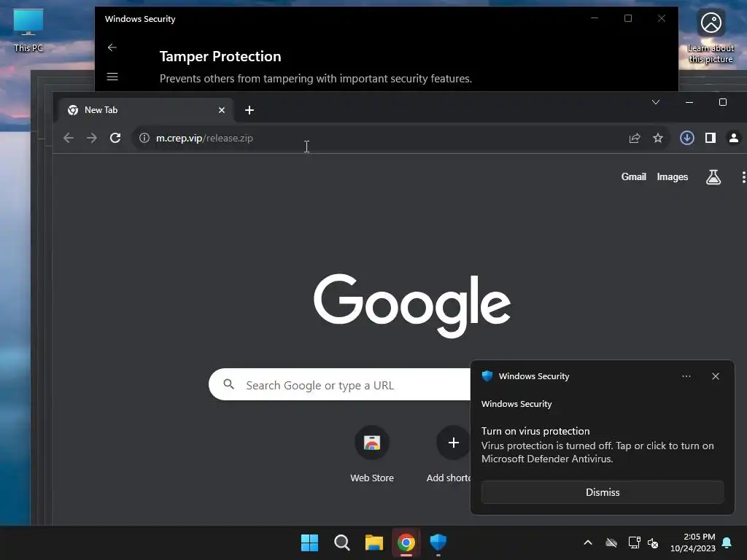Click the Add shortcut plus button
The width and height of the screenshot is (747, 560).
click(x=453, y=443)
